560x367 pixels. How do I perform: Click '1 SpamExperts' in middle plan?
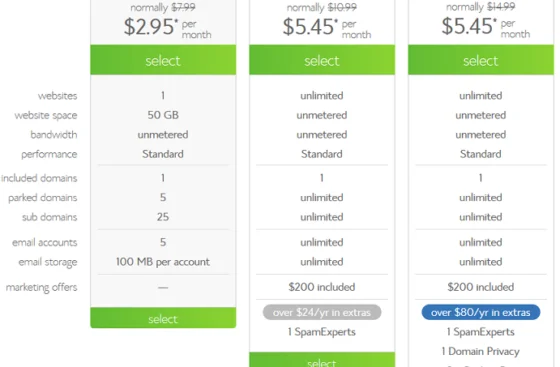322,332
